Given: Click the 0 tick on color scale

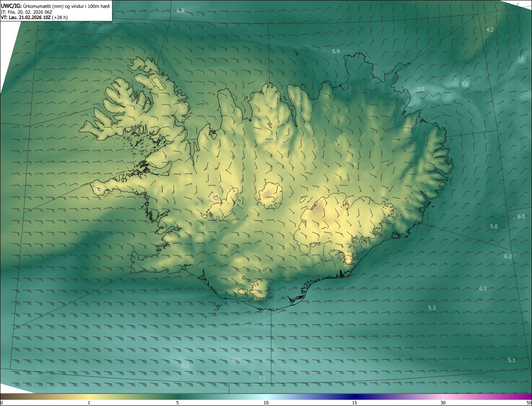Looking at the screenshot, I should (x=1, y=403).
